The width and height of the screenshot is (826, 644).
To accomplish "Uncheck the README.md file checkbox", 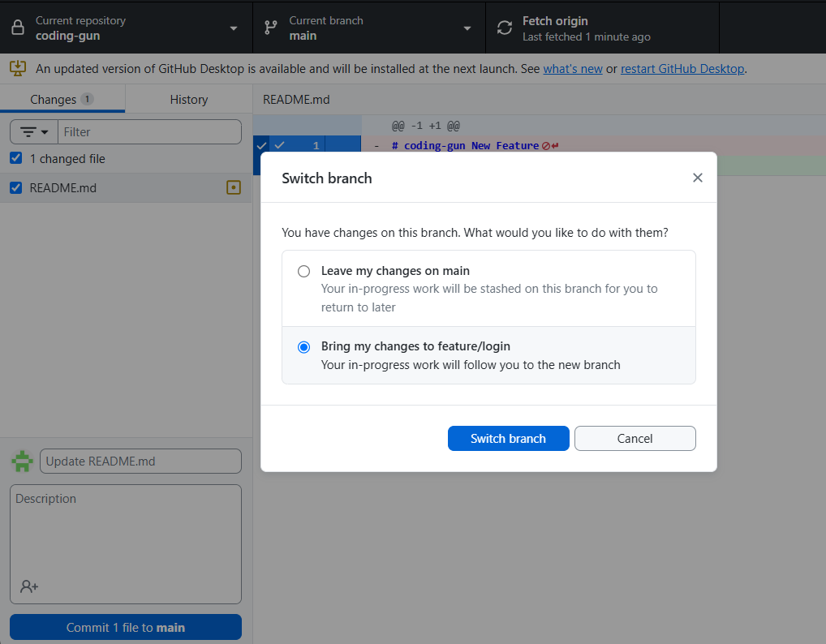I will tap(16, 187).
